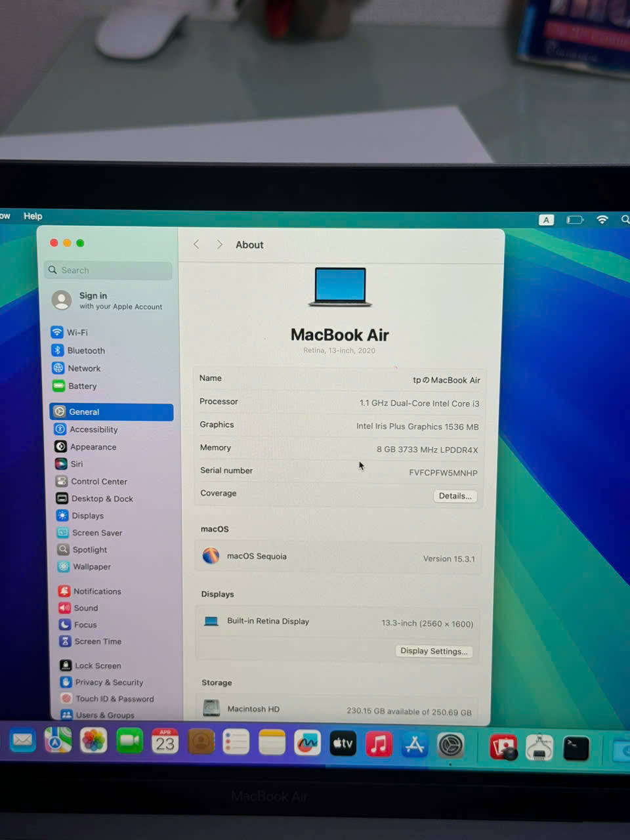
Task: Click the Built-in Retina Display row
Action: point(337,622)
